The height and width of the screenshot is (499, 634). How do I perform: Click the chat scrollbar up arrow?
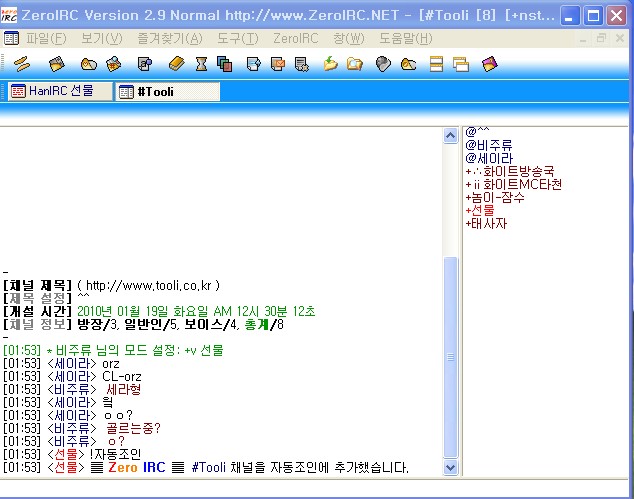click(x=450, y=135)
